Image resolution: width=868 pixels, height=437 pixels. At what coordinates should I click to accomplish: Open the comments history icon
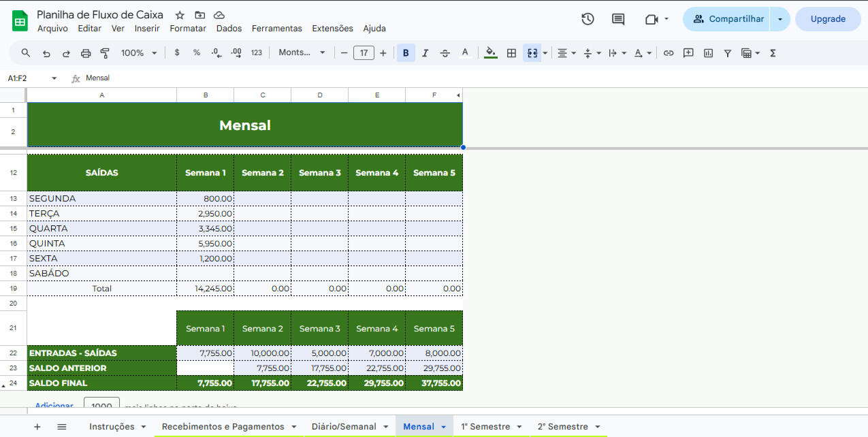618,19
